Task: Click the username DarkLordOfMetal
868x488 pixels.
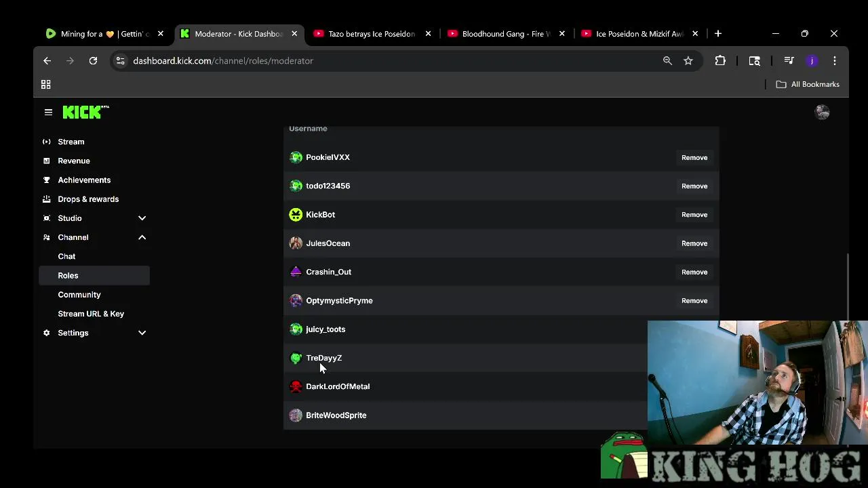Action: coord(338,386)
